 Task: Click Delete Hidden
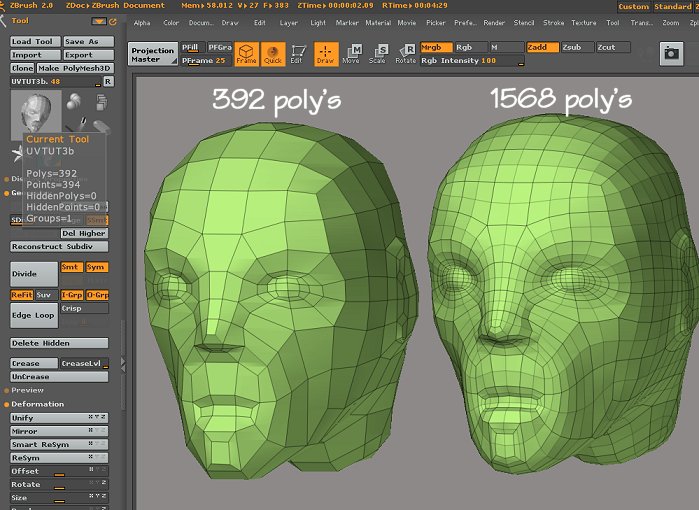59,343
